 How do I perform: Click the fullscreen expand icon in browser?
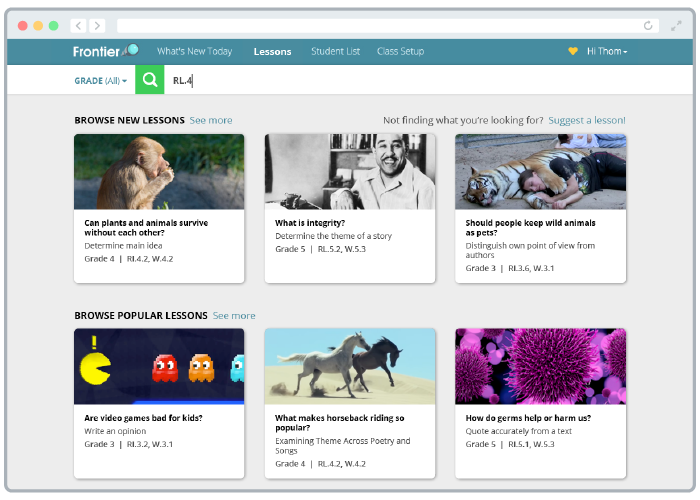(676, 25)
